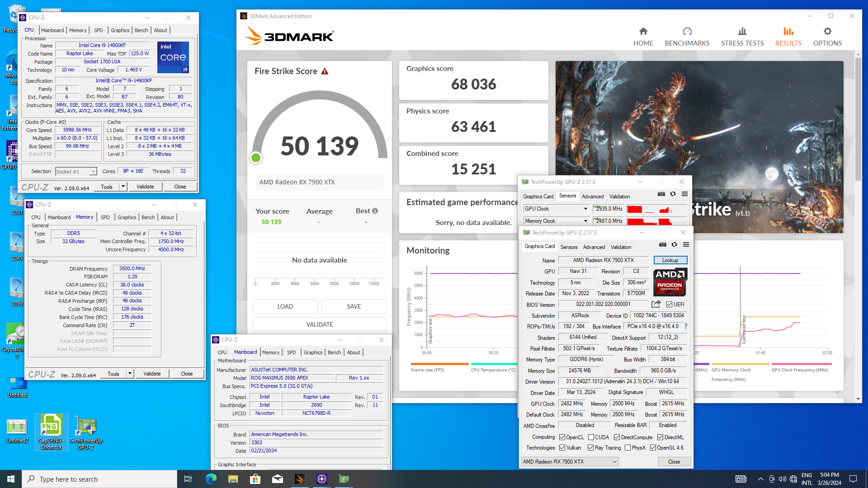Image resolution: width=868 pixels, height=488 pixels.
Task: Click the Intel Core i9 logo in CPU-Z
Action: (x=173, y=57)
